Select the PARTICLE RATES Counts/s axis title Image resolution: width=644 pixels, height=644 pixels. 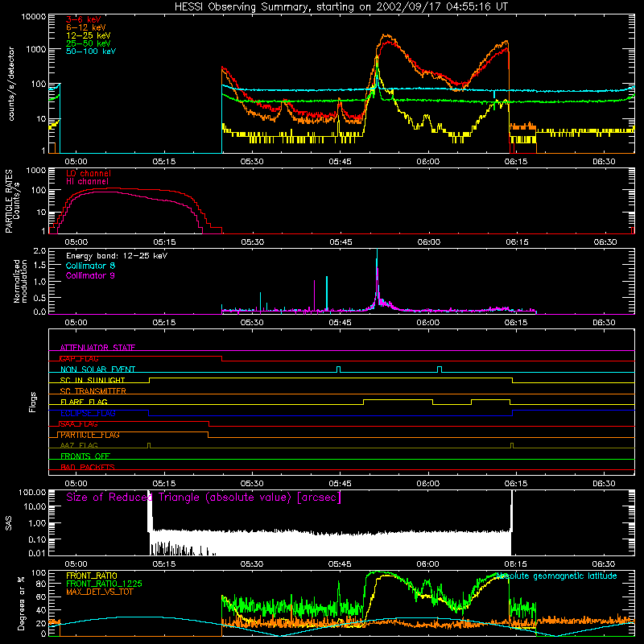click(x=12, y=201)
